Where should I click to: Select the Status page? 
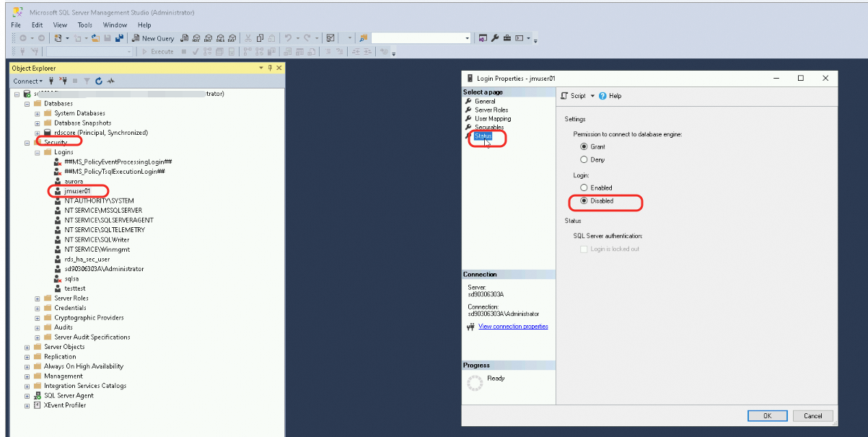tap(483, 136)
